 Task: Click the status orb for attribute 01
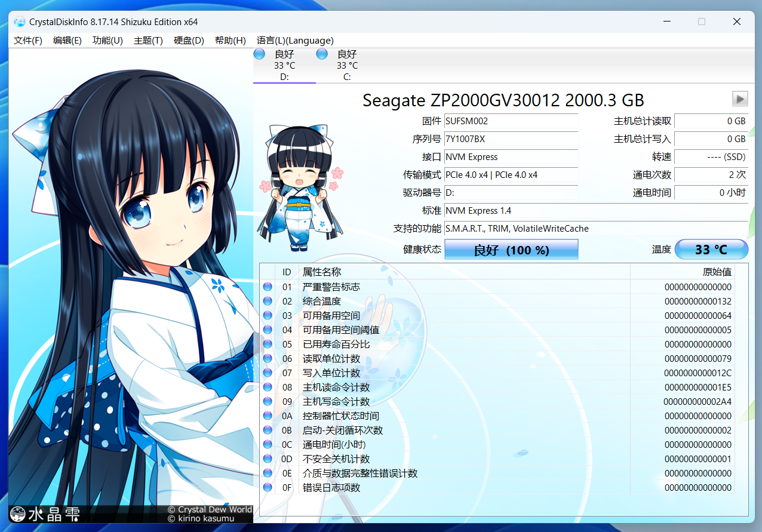coord(268,287)
